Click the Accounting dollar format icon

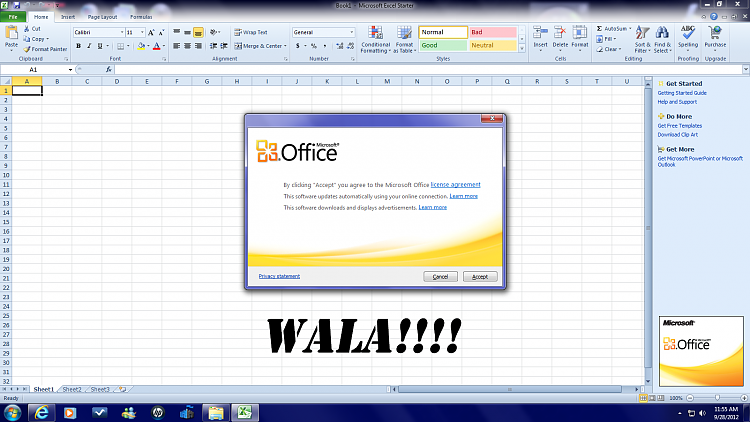298,46
